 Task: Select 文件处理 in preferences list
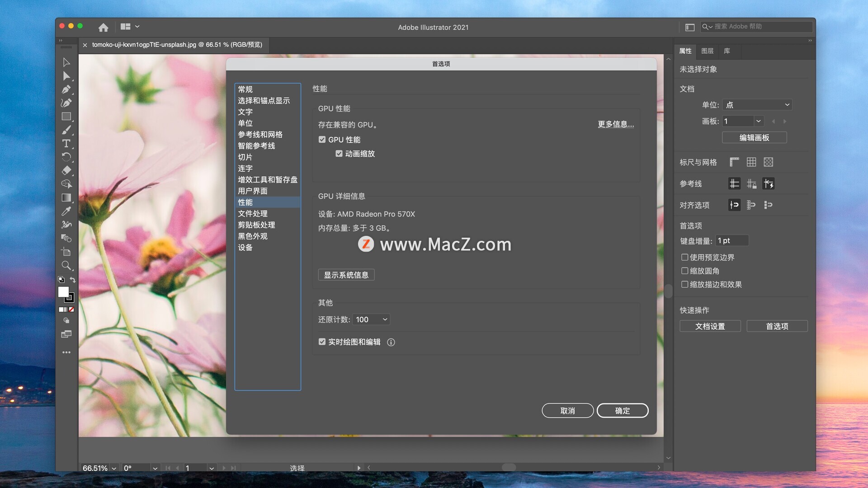[x=268, y=214]
